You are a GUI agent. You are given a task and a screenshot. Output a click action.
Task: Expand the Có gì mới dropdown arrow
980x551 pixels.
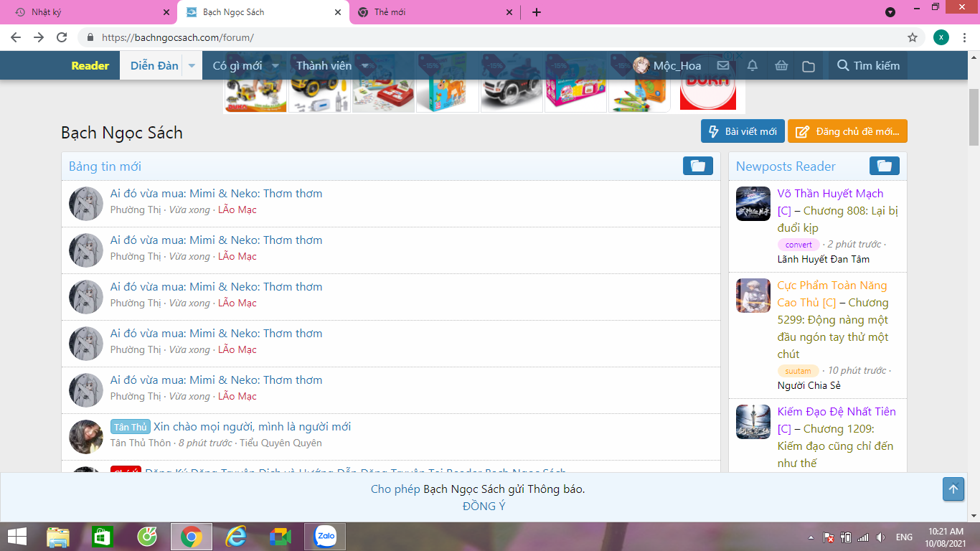(275, 66)
